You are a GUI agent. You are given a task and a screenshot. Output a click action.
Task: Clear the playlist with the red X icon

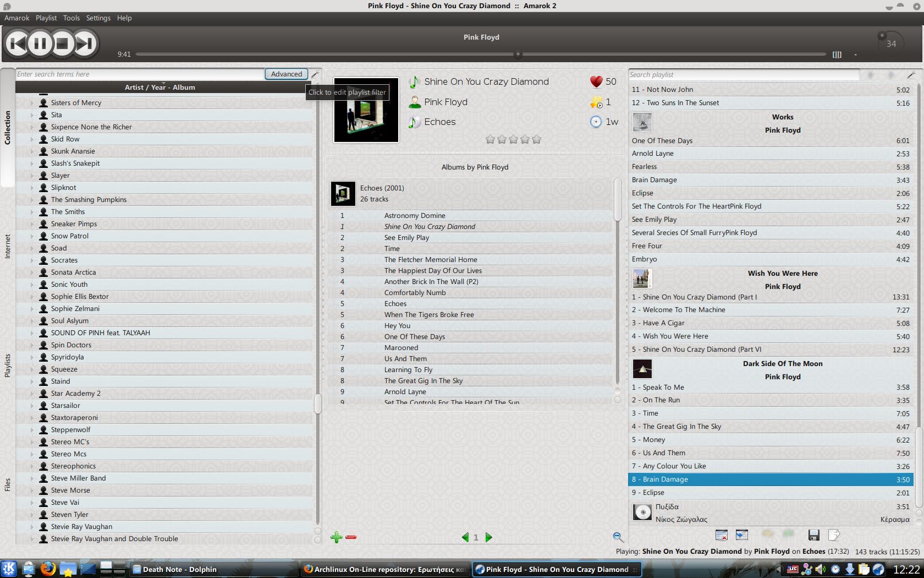pos(721,535)
